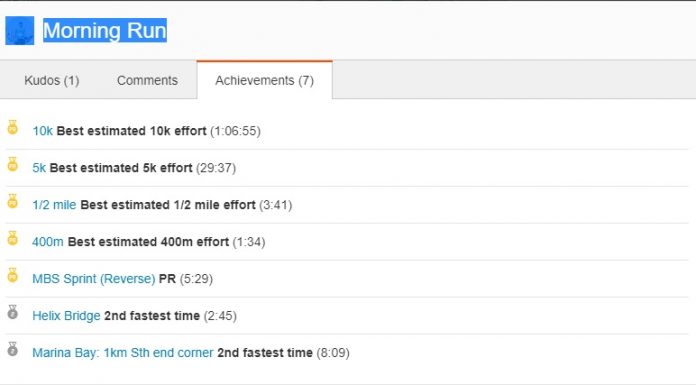This screenshot has height=385, width=696.
Task: Click the gold medal icon beside 10k effort
Action: tap(12, 127)
